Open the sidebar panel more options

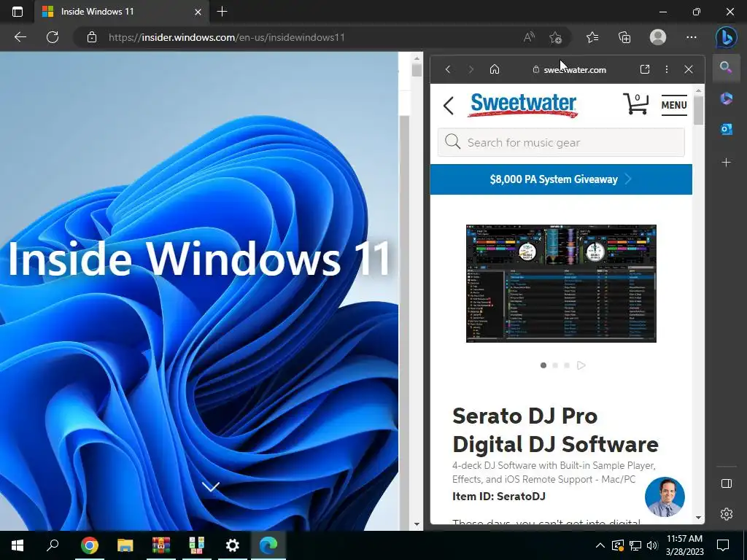(667, 69)
